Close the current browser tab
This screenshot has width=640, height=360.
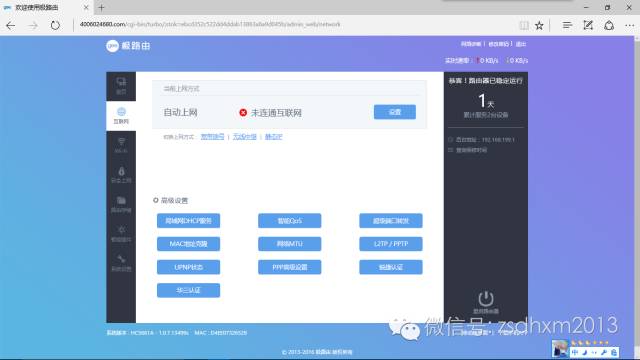(x=86, y=7)
